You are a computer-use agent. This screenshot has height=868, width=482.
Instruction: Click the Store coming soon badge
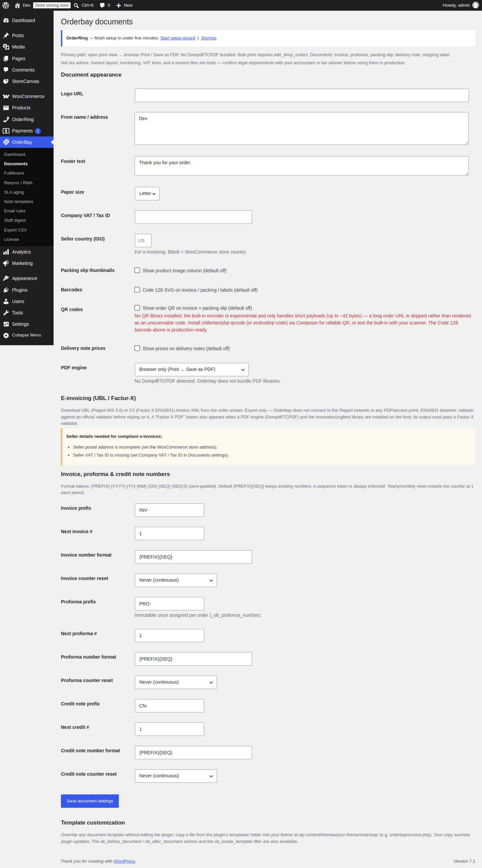coord(52,5)
